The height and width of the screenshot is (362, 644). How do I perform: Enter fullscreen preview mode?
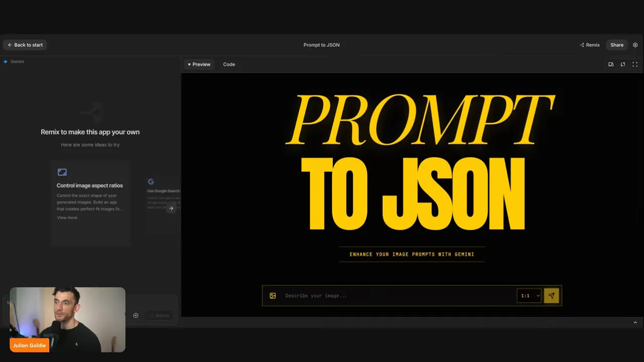pyautogui.click(x=635, y=64)
